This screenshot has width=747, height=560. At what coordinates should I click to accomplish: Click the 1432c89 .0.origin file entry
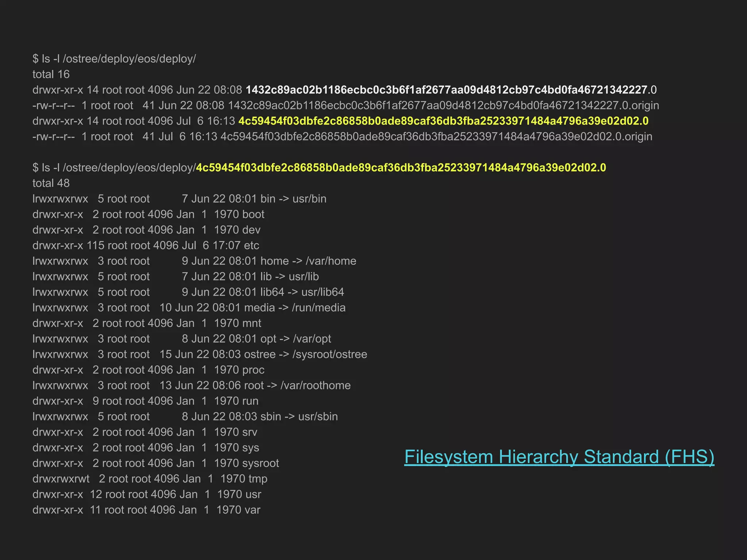tap(443, 105)
